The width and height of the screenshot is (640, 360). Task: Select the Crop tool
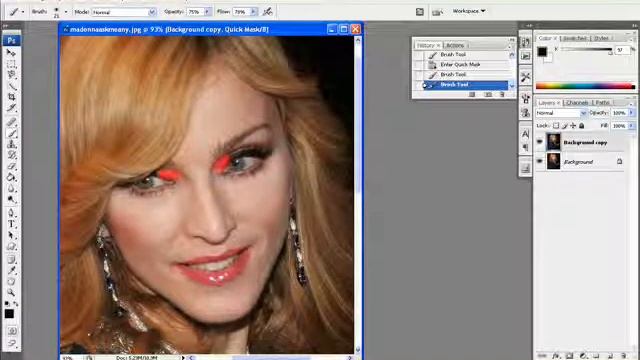pos(11,97)
